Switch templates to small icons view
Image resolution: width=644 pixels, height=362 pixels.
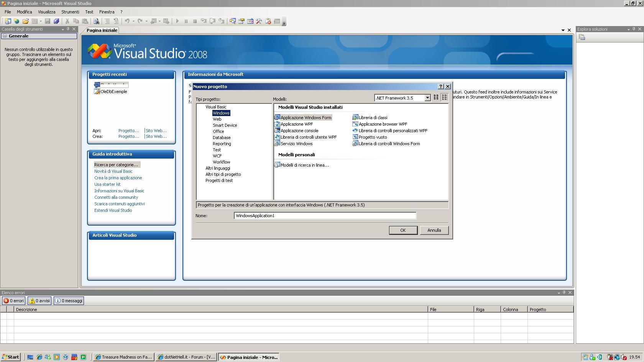pos(444,98)
